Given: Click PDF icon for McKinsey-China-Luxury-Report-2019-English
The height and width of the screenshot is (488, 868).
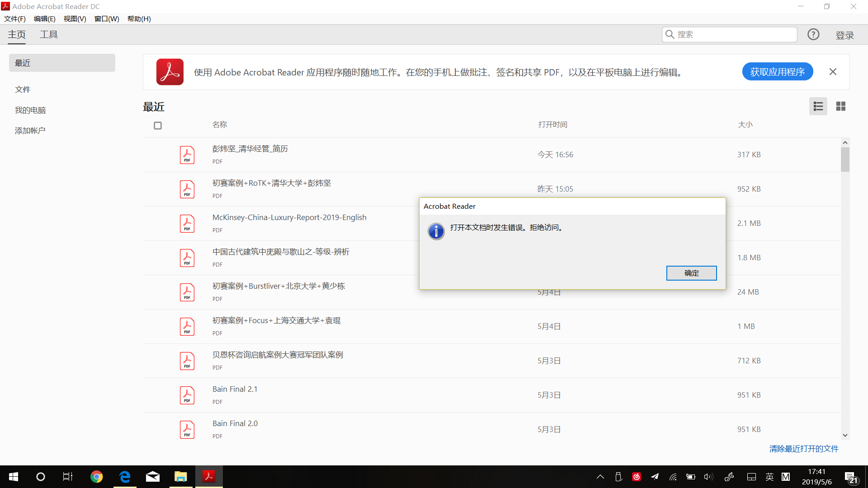Looking at the screenshot, I should pyautogui.click(x=187, y=223).
